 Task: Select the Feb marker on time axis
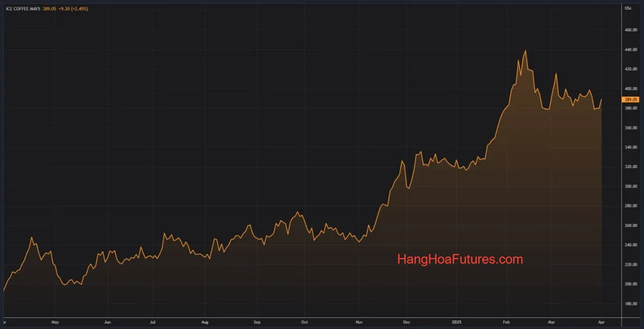pyautogui.click(x=507, y=321)
